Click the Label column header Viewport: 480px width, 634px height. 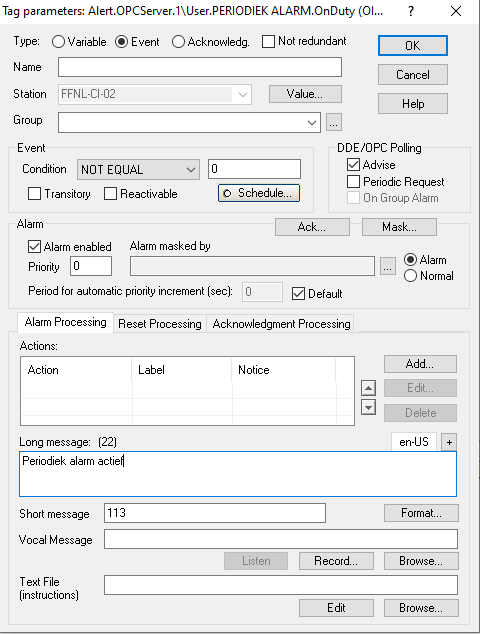coord(182,370)
